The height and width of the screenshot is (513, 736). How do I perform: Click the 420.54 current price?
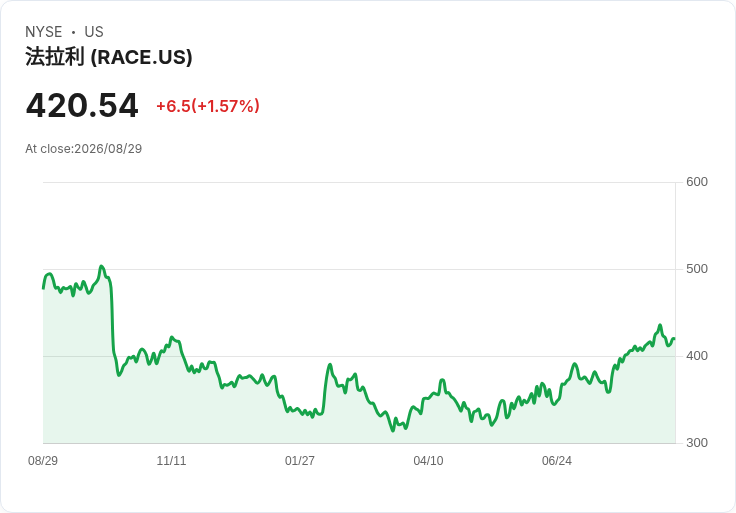coord(82,105)
